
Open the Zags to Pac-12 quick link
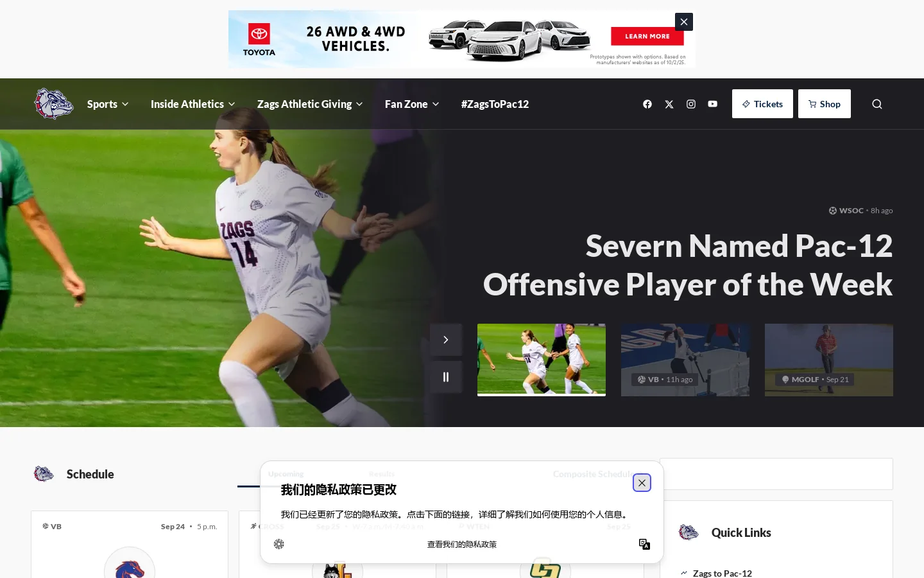click(x=722, y=573)
